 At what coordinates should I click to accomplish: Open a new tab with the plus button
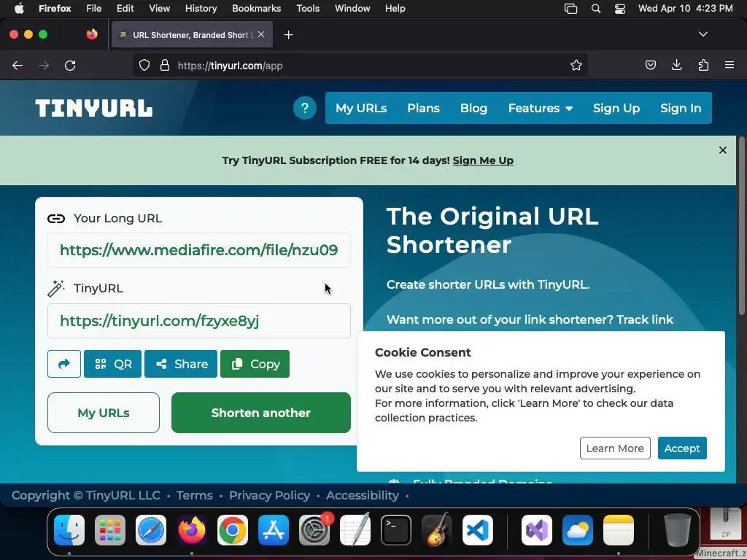click(288, 35)
